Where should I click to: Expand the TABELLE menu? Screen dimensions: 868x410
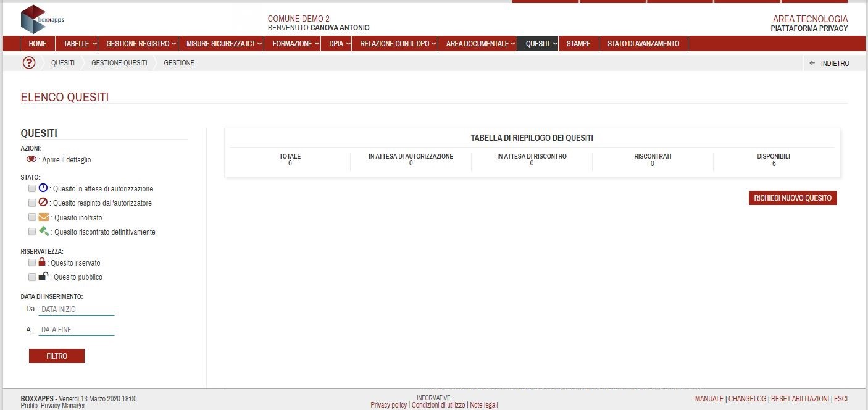(x=77, y=44)
